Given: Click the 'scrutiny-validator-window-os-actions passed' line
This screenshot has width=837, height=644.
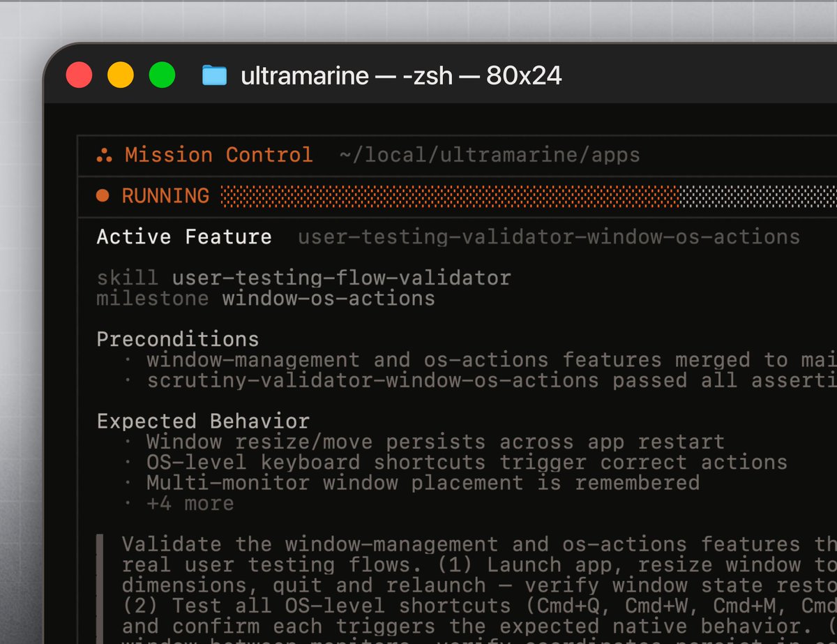Looking at the screenshot, I should pyautogui.click(x=491, y=380).
